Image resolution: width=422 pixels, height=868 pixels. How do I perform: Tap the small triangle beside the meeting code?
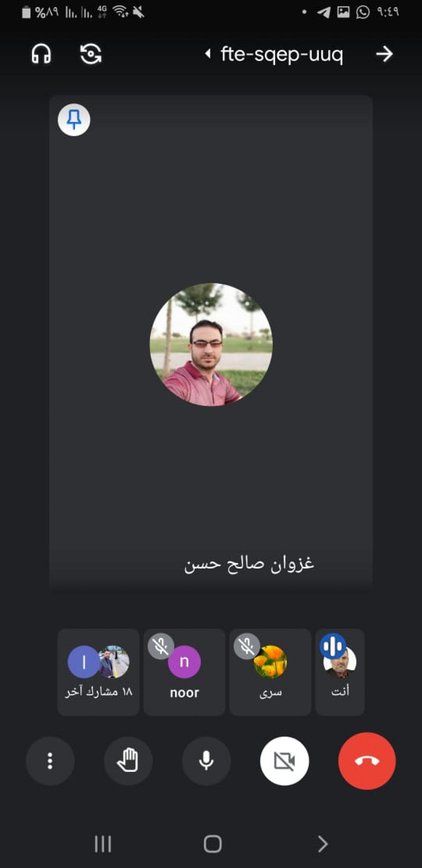(x=208, y=54)
